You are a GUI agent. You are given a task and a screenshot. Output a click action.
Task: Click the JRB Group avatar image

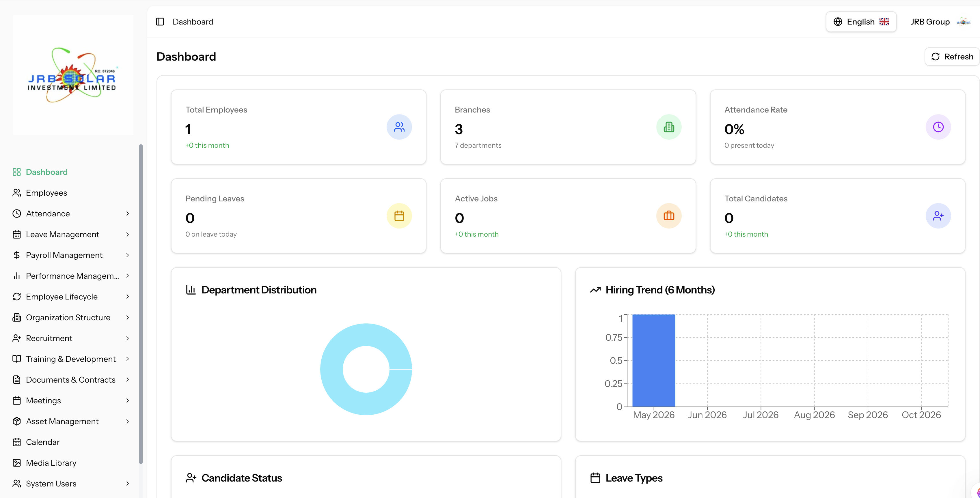click(963, 22)
